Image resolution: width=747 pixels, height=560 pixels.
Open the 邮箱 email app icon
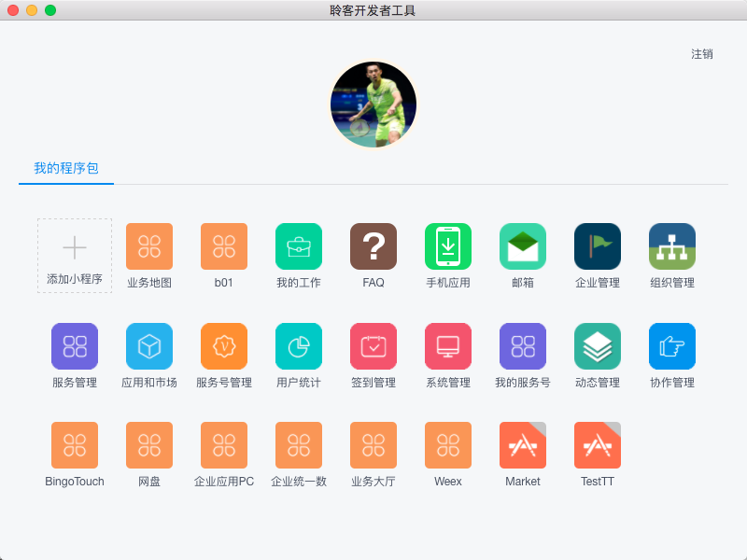tap(522, 246)
